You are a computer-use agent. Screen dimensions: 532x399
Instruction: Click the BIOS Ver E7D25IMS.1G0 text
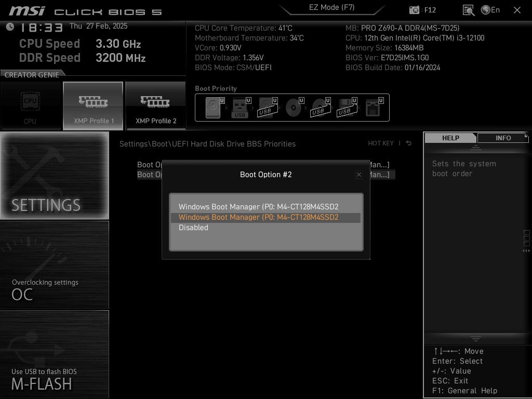(387, 58)
